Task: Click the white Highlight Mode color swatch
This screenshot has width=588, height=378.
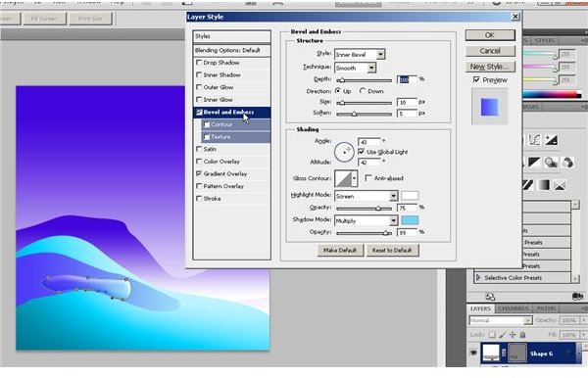Action: (x=410, y=196)
